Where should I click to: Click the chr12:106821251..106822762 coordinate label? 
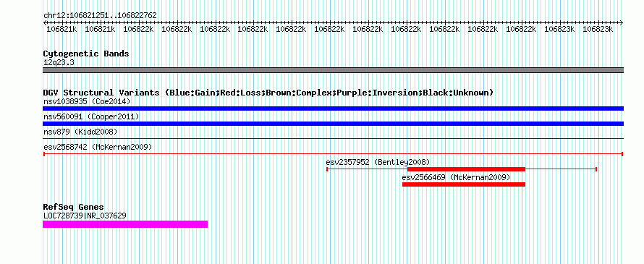(x=100, y=15)
